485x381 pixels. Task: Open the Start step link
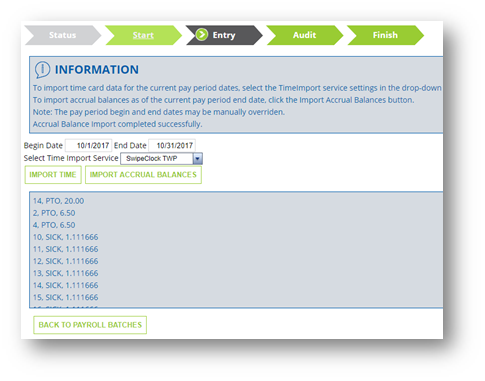(143, 35)
